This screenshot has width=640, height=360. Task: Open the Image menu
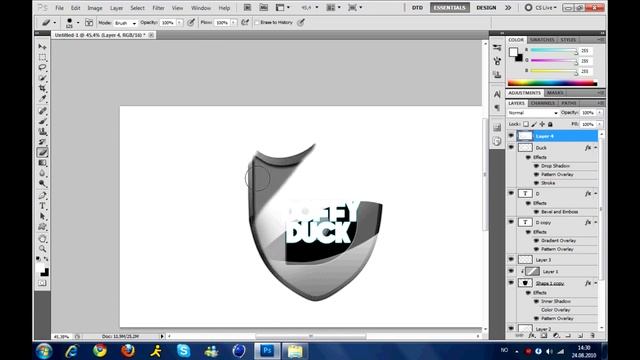coord(95,8)
